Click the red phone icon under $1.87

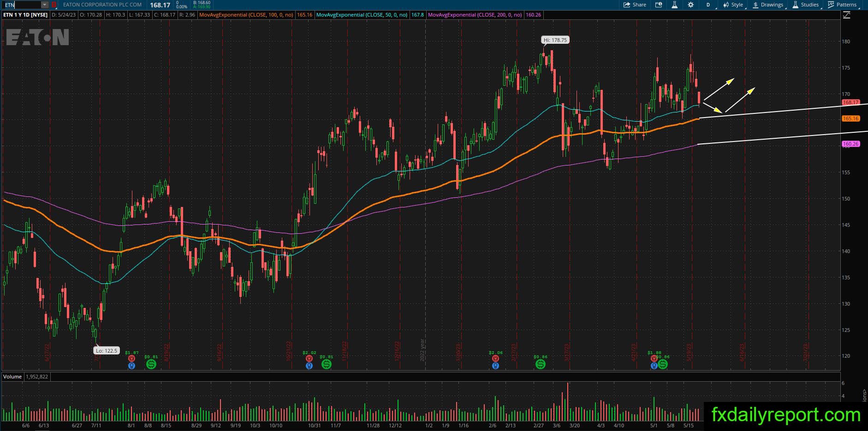pyautogui.click(x=132, y=358)
